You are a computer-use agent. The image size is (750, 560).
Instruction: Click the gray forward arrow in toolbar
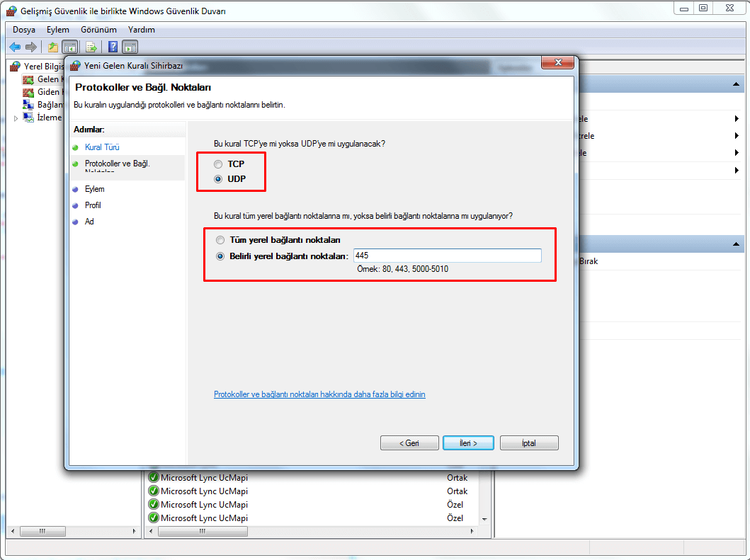click(30, 47)
